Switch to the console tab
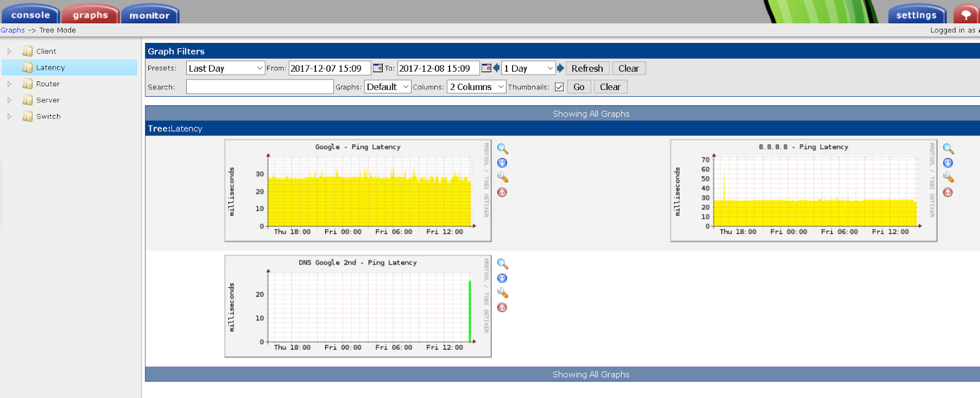 (31, 15)
